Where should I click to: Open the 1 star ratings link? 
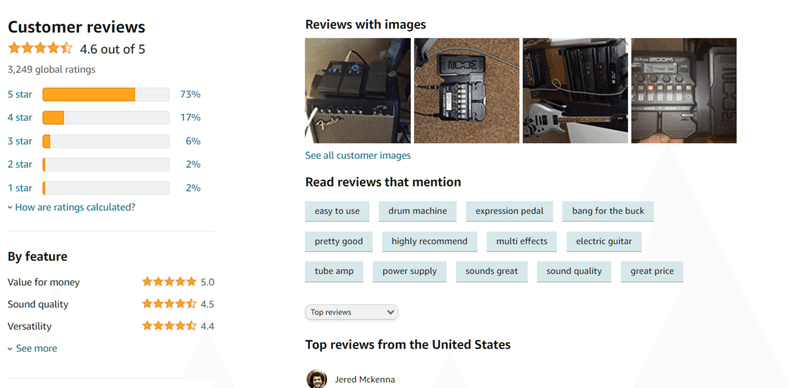tap(20, 188)
